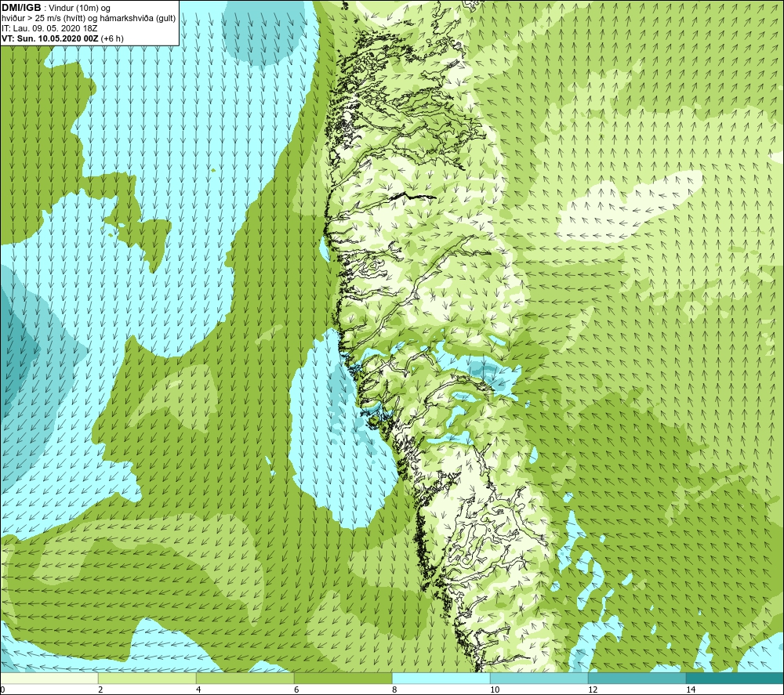Click the 'IT: Lau. 09. 05. 2020 18Z' line
This screenshot has width=784, height=695.
click(49, 28)
